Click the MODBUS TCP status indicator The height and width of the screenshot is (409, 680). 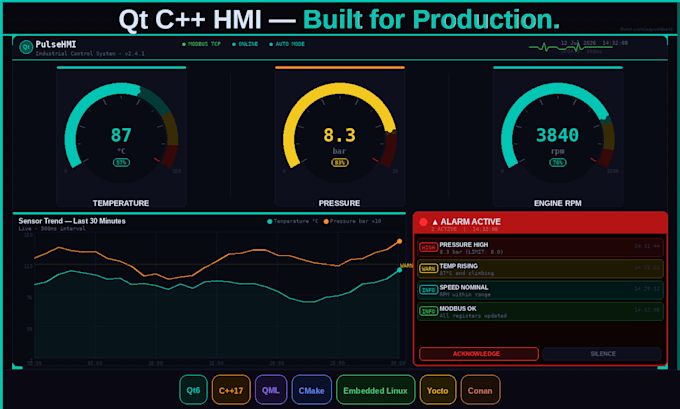202,44
